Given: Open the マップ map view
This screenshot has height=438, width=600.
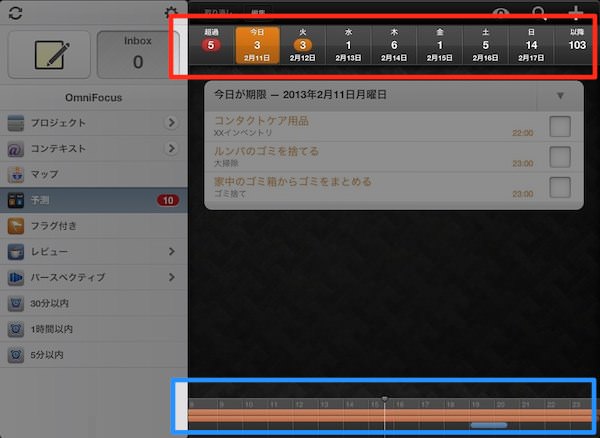Looking at the screenshot, I should pyautogui.click(x=94, y=174).
